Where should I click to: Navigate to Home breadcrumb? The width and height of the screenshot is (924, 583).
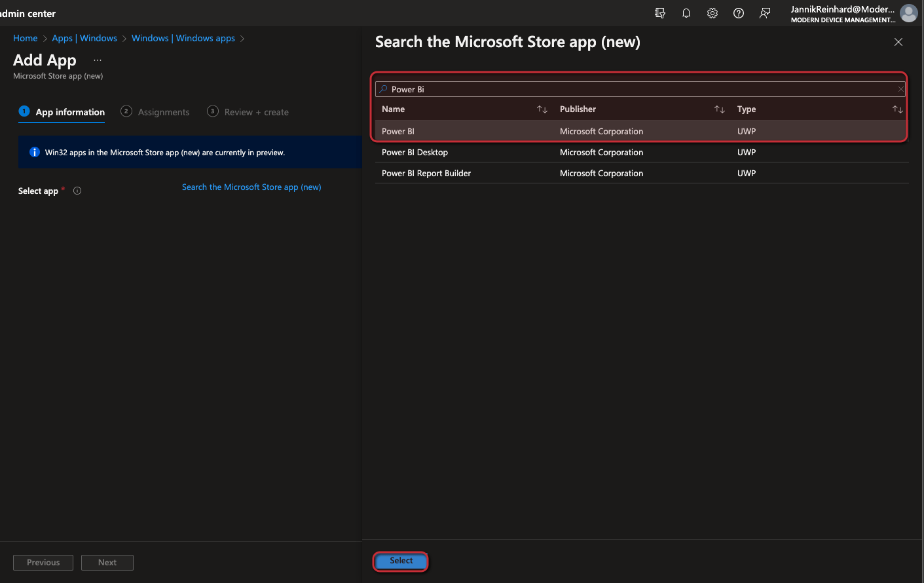[26, 38]
